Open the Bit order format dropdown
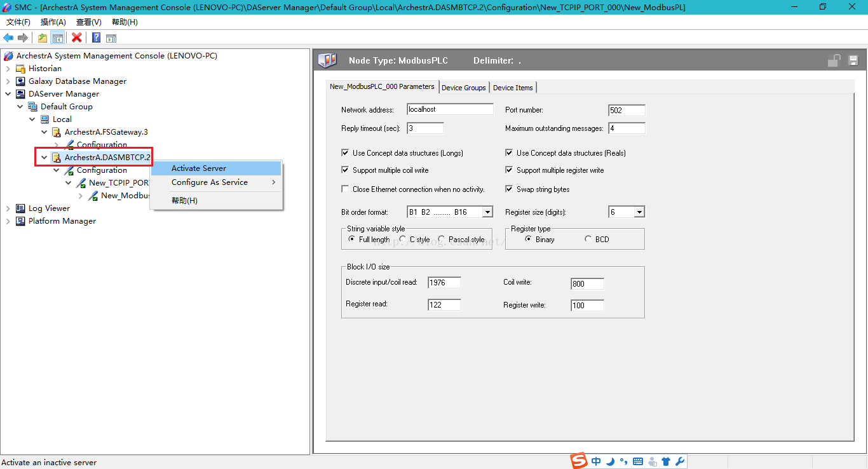The image size is (868, 469). [487, 212]
